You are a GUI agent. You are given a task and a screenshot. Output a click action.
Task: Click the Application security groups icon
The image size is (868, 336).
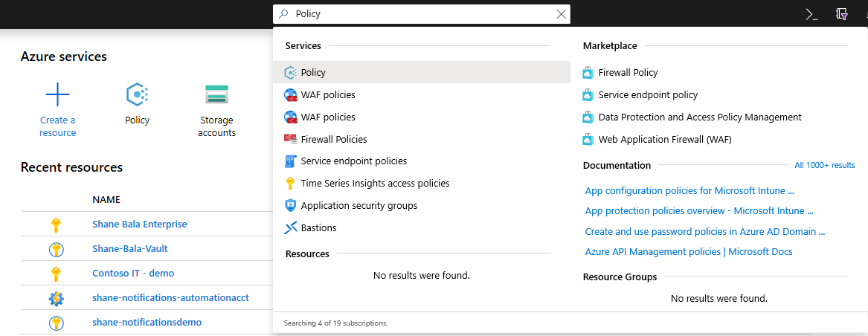coord(290,206)
